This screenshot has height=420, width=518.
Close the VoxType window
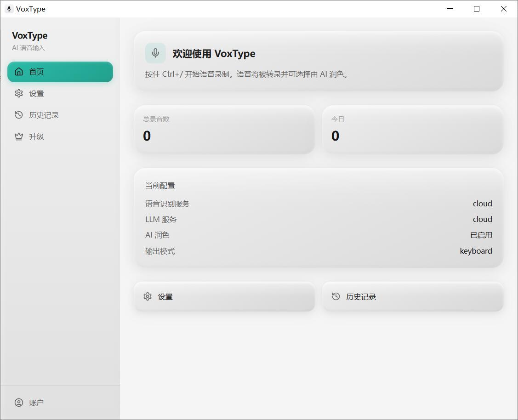503,9
